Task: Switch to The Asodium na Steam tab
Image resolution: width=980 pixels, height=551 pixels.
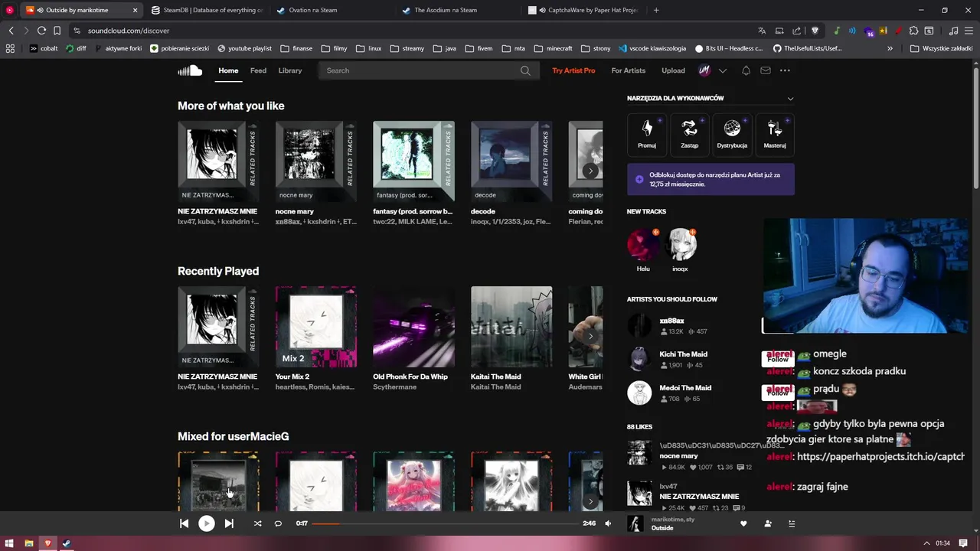Action: [459, 10]
